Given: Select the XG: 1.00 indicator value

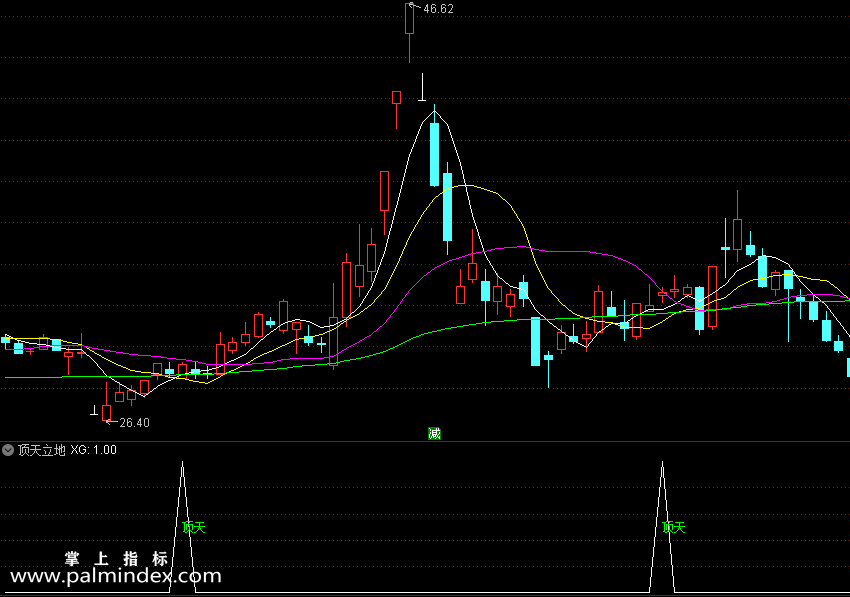Looking at the screenshot, I should (x=93, y=450).
